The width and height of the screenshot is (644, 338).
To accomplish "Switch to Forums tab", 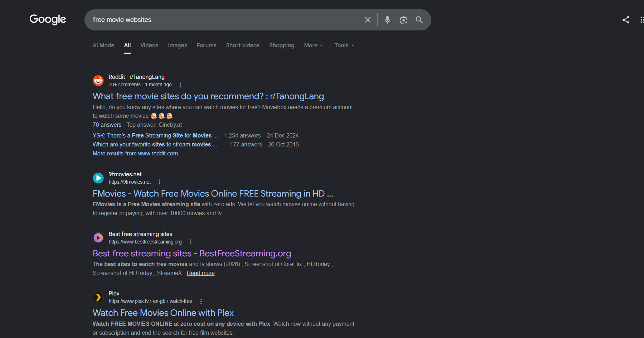I will 207,45.
